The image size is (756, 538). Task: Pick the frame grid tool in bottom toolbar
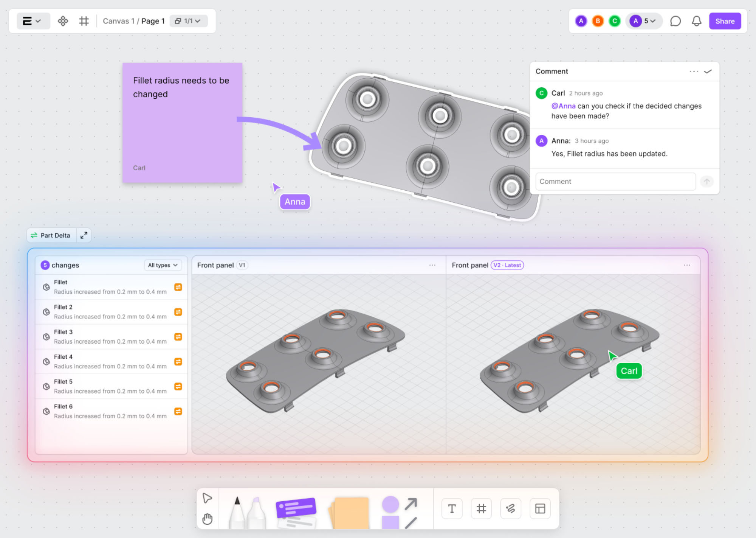click(x=481, y=508)
